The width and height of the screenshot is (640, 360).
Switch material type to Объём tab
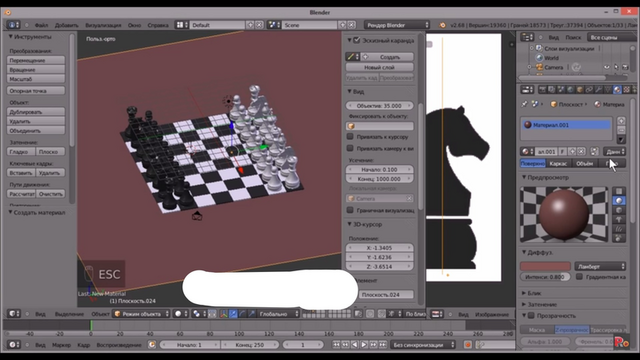584,163
